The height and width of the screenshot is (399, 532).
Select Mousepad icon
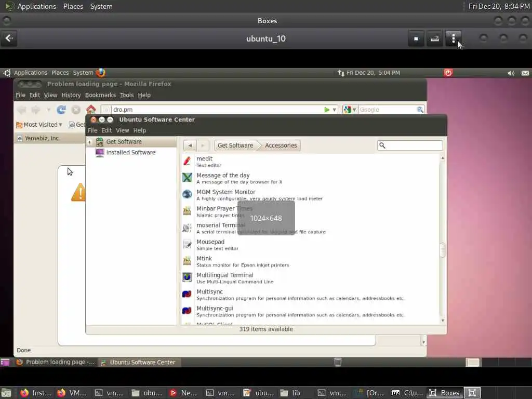(x=187, y=244)
